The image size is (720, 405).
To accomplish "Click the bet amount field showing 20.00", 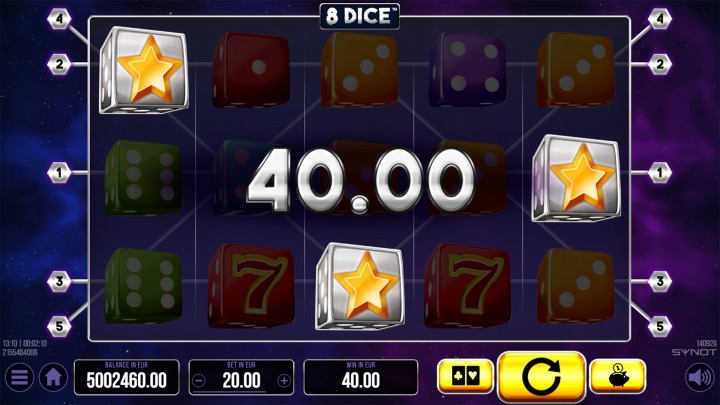I will [242, 377].
